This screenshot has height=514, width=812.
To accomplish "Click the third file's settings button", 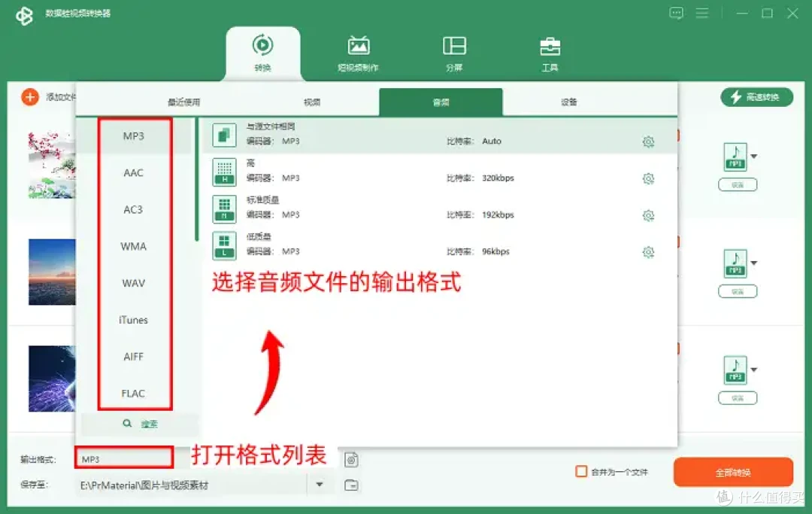I will click(738, 398).
